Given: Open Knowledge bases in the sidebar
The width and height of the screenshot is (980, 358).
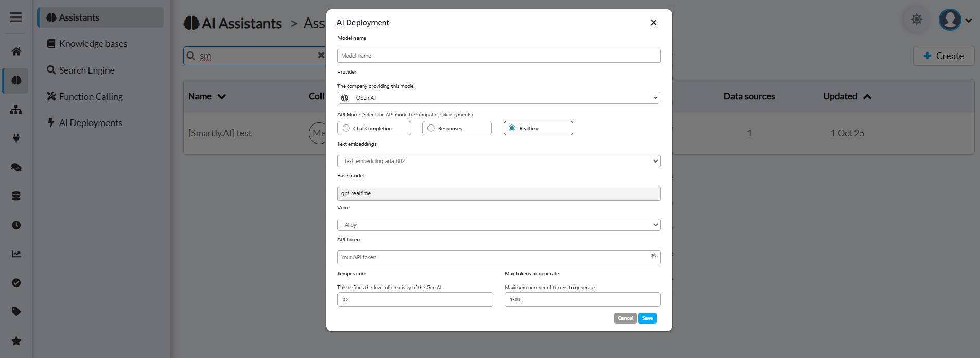Looking at the screenshot, I should (x=87, y=44).
